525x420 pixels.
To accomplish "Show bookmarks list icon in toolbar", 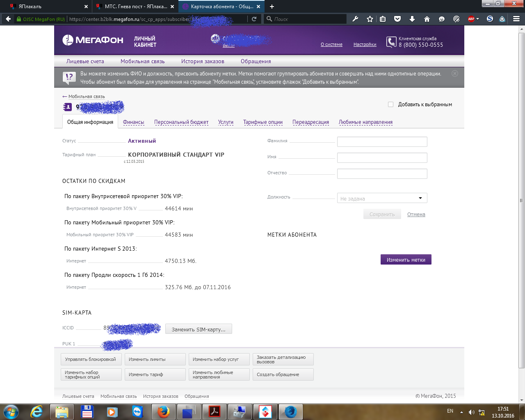I will click(x=383, y=19).
